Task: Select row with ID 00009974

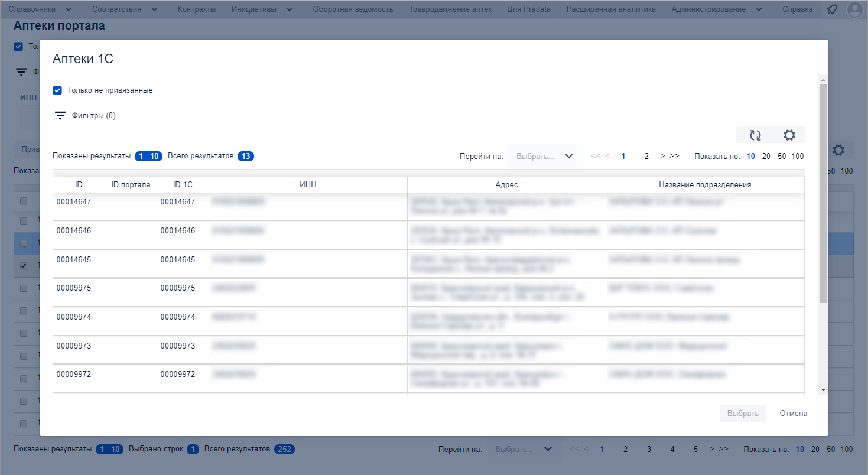Action: pyautogui.click(x=429, y=321)
